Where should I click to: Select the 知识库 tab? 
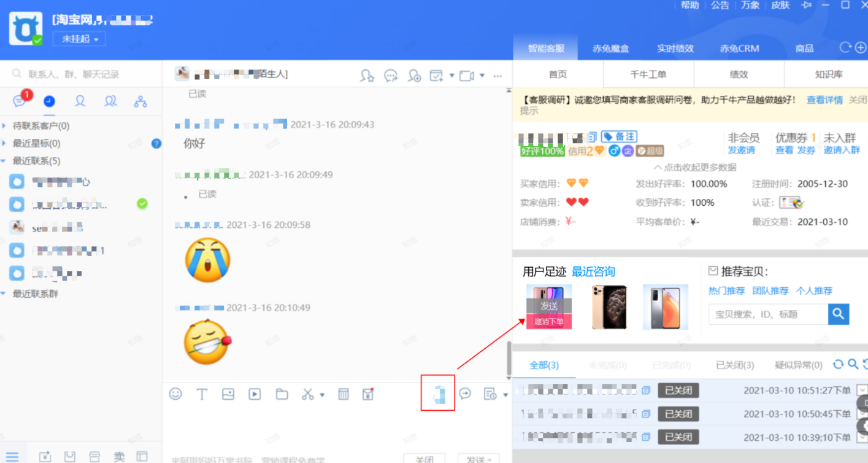coord(828,74)
